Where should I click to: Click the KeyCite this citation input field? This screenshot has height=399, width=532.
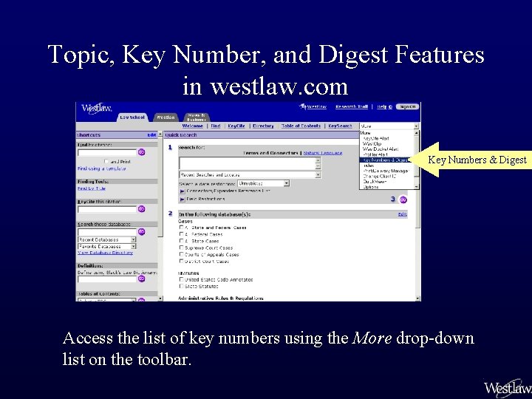tap(107, 209)
